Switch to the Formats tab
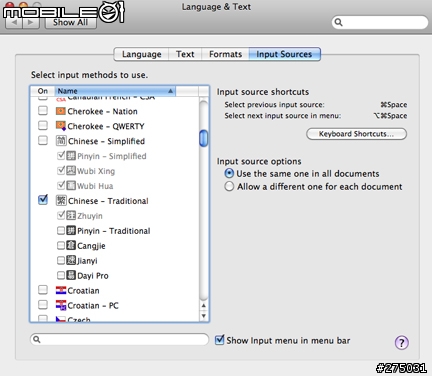 (225, 54)
